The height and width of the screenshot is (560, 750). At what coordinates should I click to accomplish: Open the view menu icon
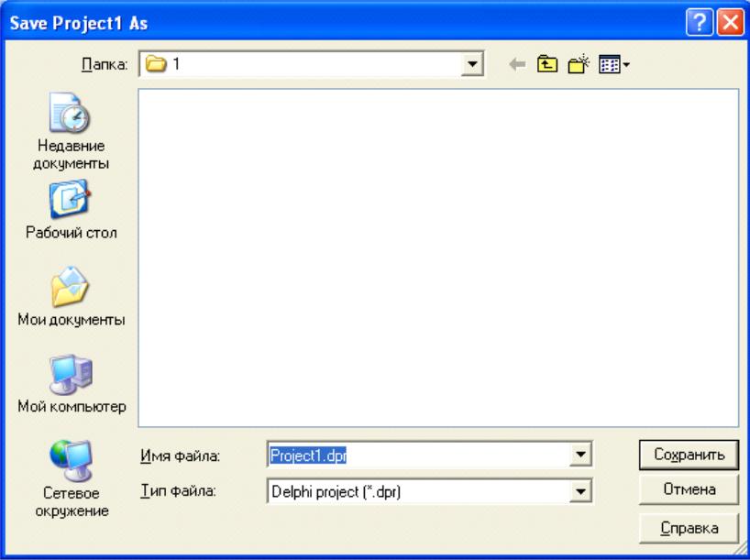click(614, 64)
